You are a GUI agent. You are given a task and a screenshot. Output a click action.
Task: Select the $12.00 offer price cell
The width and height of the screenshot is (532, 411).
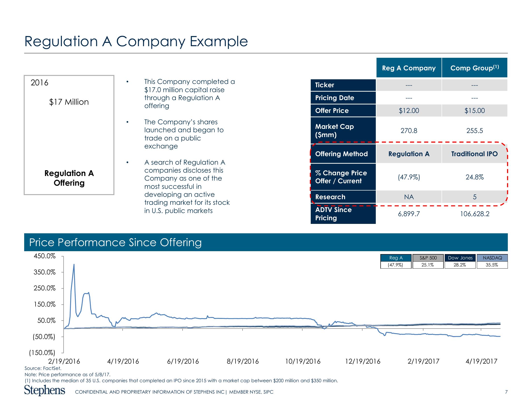[x=409, y=110]
